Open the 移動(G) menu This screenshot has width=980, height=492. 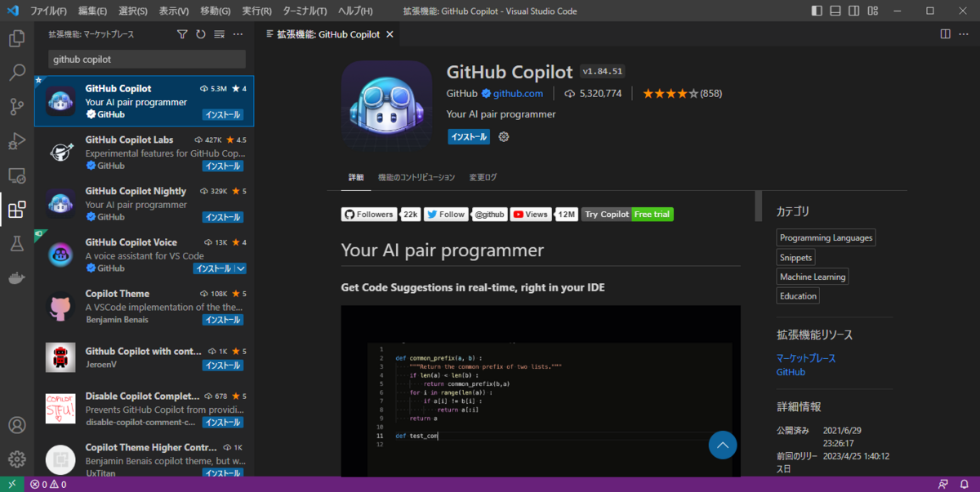pos(215,11)
